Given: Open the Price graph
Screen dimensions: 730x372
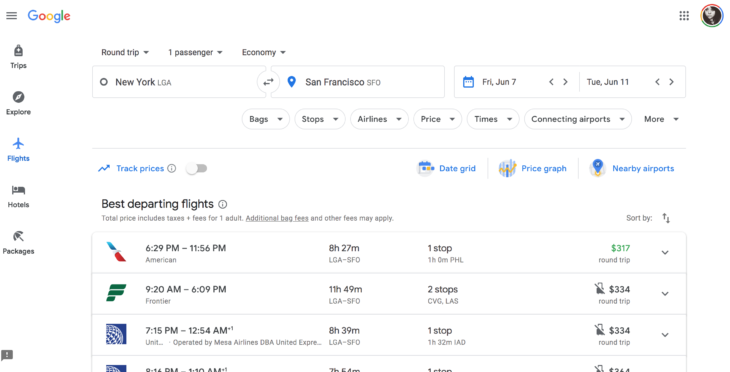Looking at the screenshot, I should [x=533, y=169].
